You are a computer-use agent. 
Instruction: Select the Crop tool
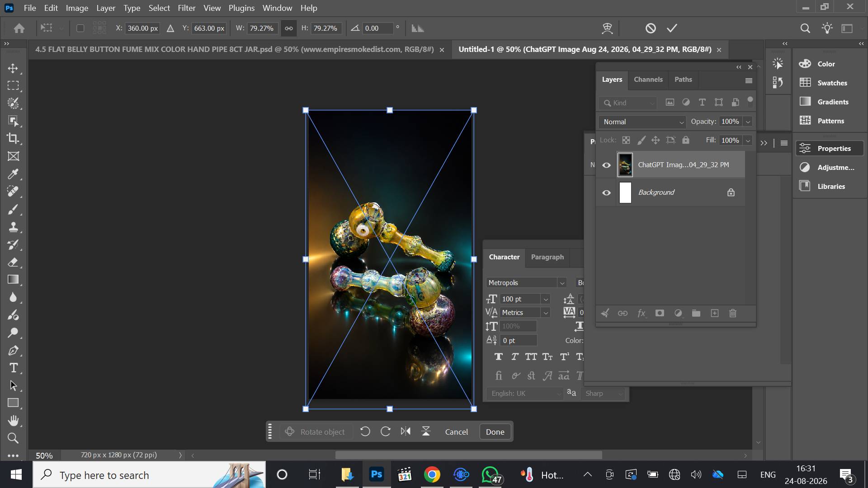coord(13,138)
